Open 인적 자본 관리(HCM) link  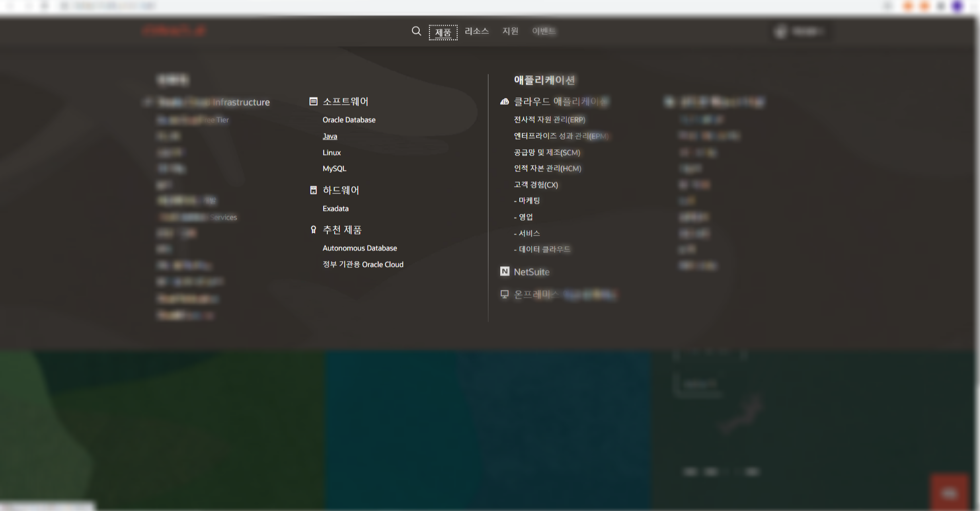547,169
